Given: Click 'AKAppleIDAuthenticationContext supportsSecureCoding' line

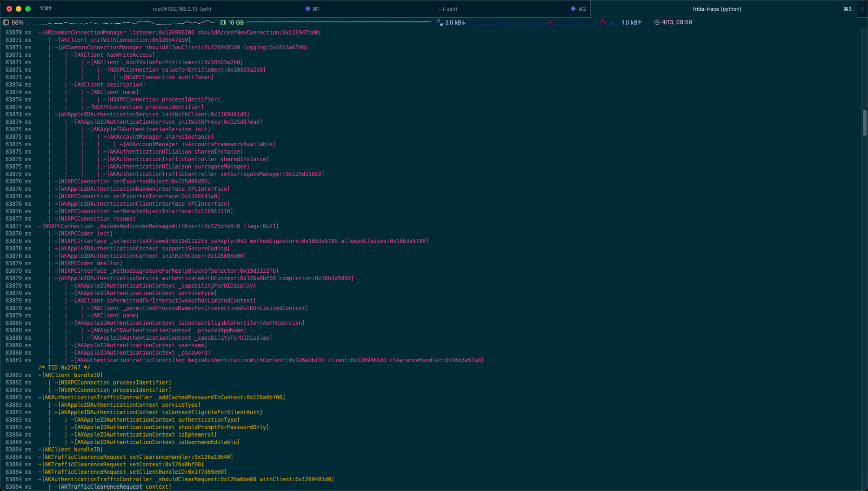Looking at the screenshot, I should point(142,249).
